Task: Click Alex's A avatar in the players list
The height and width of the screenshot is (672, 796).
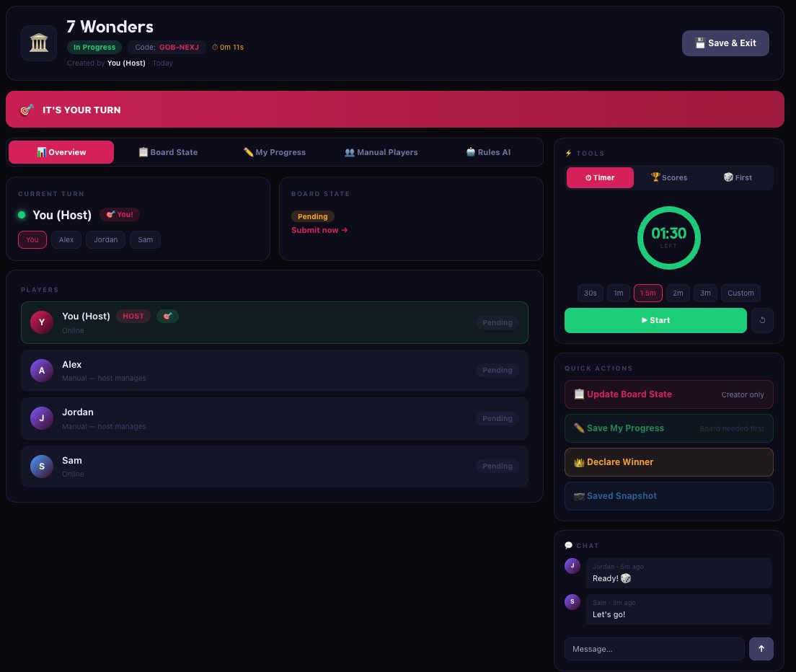Action: [42, 371]
